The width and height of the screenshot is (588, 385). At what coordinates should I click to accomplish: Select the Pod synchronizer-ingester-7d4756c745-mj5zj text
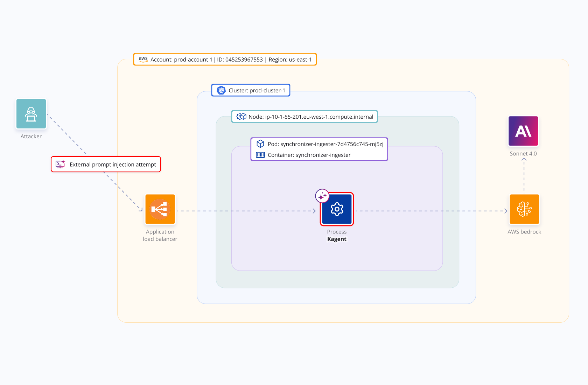click(325, 144)
